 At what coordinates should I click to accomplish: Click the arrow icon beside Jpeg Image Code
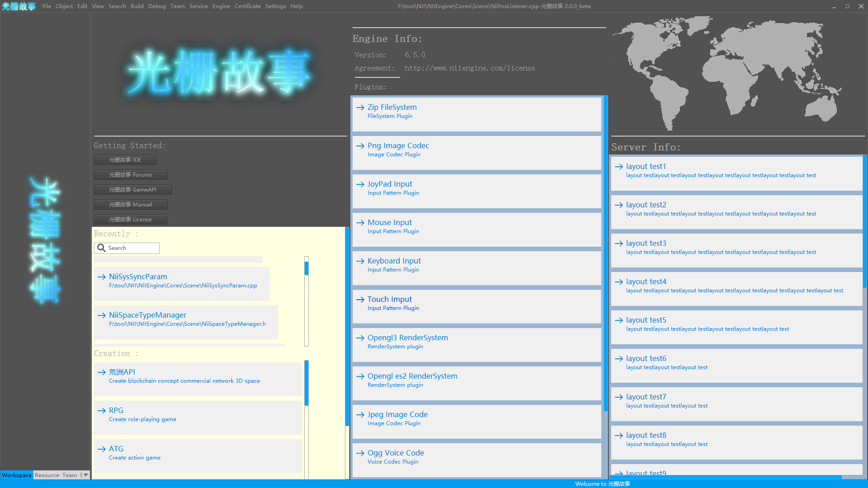click(360, 415)
